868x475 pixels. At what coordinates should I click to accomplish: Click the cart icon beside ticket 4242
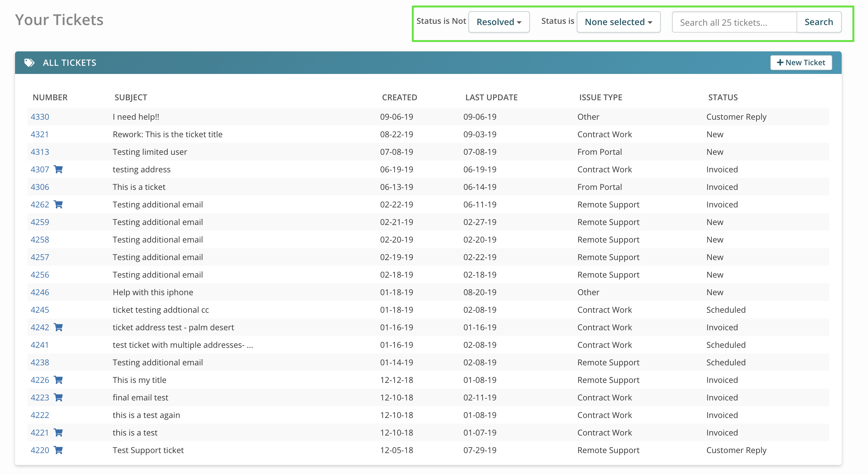(x=58, y=327)
